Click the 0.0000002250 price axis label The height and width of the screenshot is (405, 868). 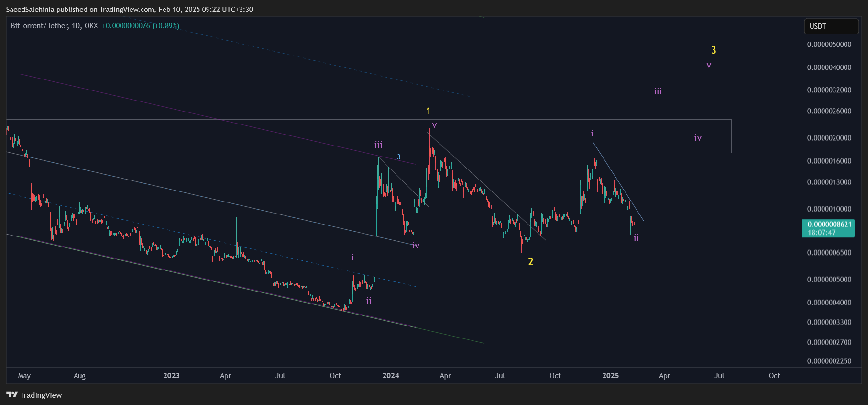pos(829,361)
